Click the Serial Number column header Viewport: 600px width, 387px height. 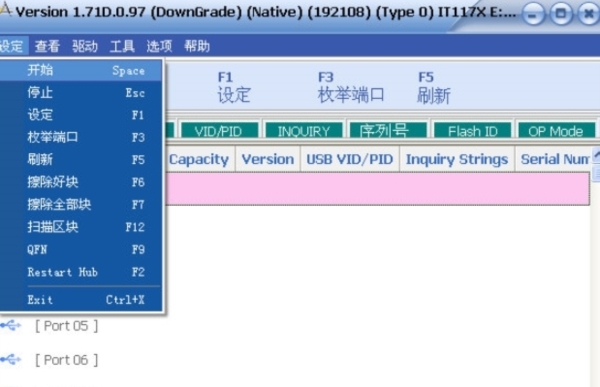(553, 159)
